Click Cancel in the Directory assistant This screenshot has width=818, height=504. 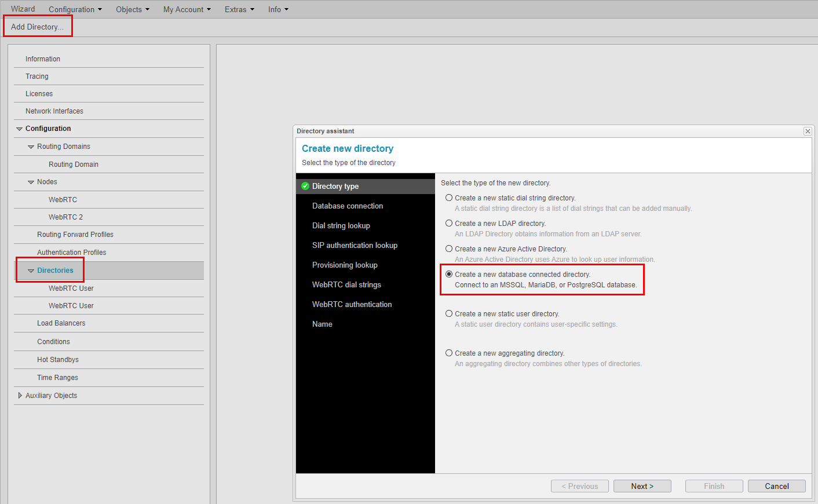[776, 486]
